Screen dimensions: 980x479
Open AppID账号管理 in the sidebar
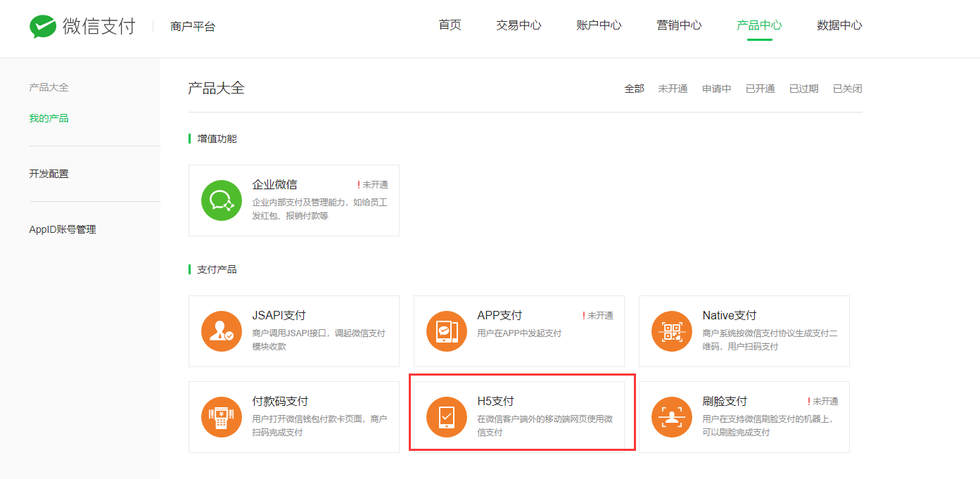tap(63, 229)
